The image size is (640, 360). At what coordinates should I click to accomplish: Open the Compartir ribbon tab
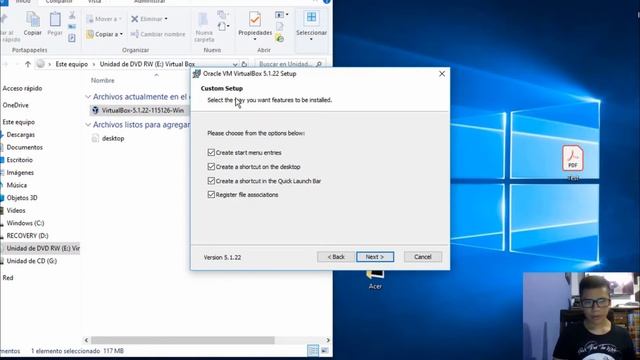(59, 2)
